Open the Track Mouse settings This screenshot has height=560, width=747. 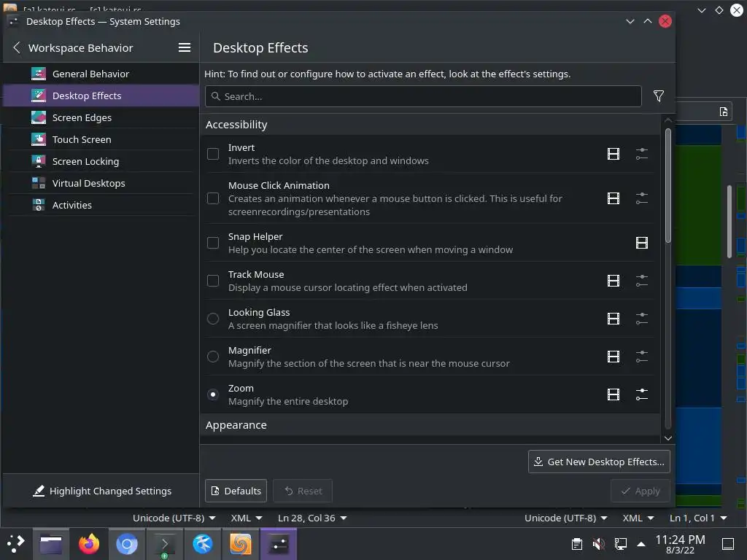click(x=642, y=281)
